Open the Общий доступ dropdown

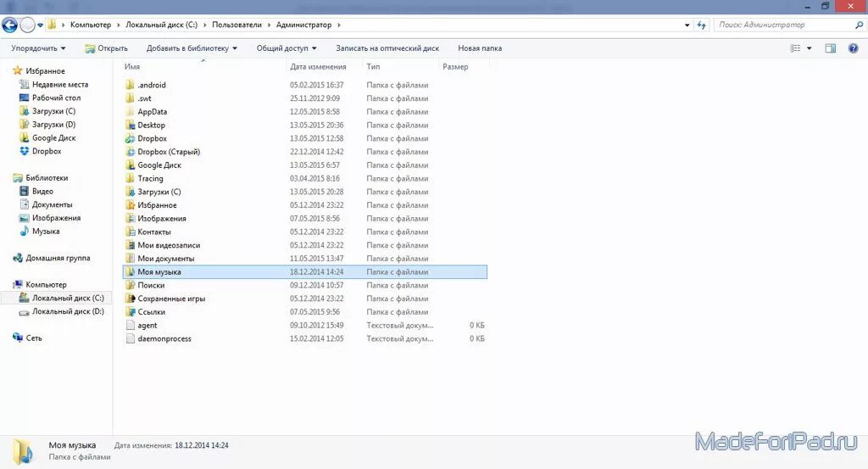[287, 48]
